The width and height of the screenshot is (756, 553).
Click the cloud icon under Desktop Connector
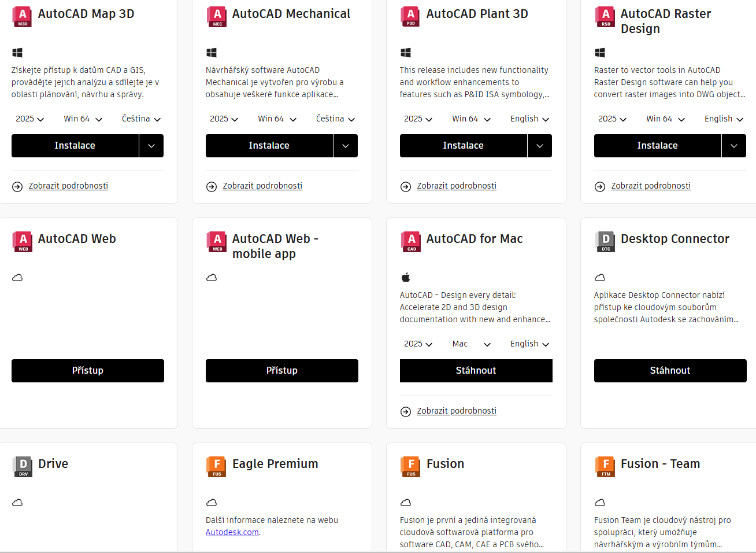click(x=600, y=278)
